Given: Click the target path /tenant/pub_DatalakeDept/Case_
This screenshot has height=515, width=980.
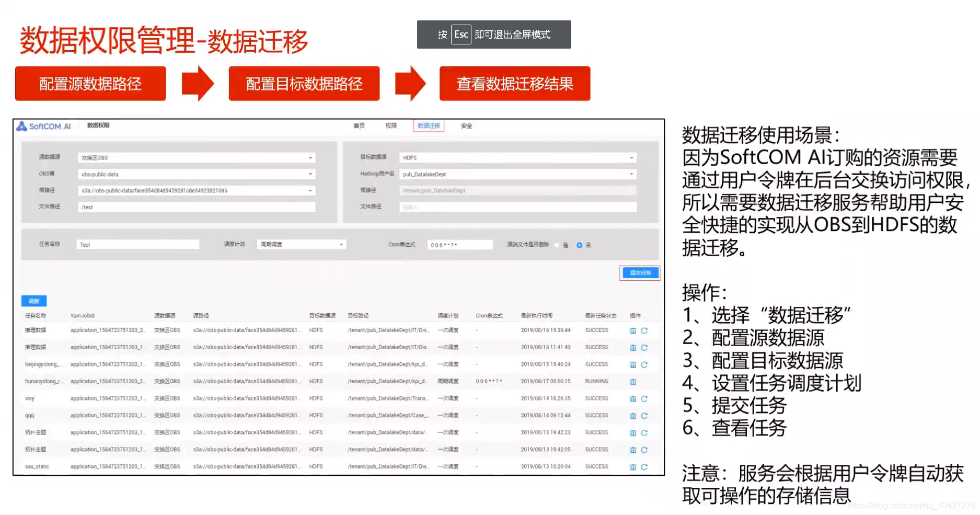Looking at the screenshot, I should click(389, 416).
